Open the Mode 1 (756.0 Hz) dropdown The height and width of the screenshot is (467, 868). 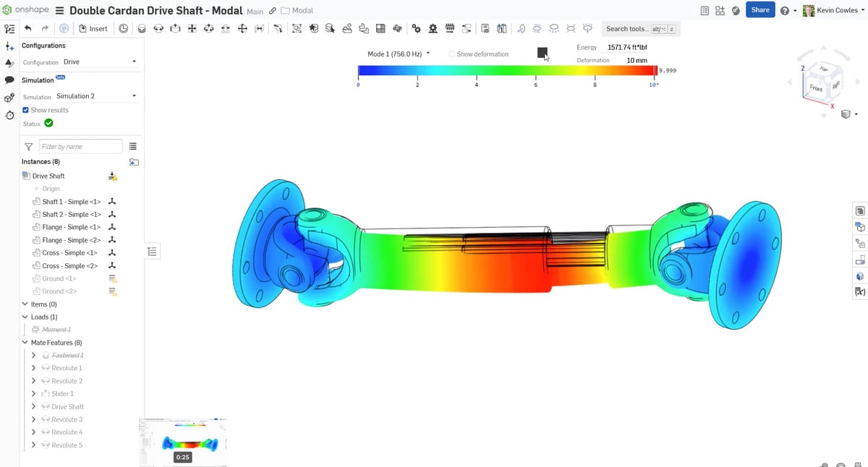point(399,54)
